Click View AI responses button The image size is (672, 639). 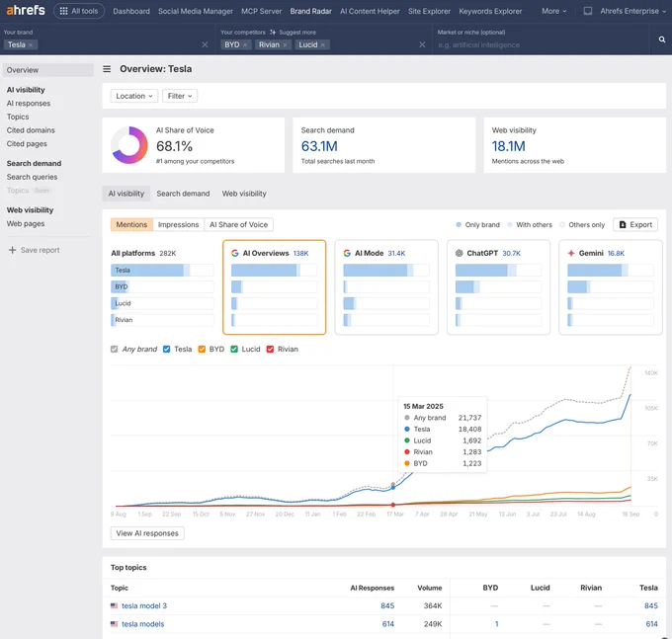pyautogui.click(x=147, y=533)
